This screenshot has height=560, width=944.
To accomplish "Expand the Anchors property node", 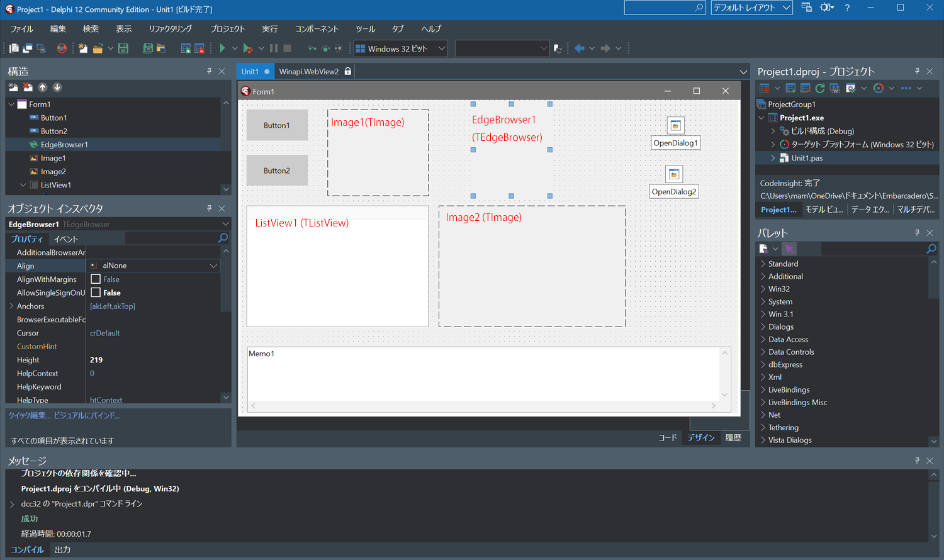I will pos(11,306).
